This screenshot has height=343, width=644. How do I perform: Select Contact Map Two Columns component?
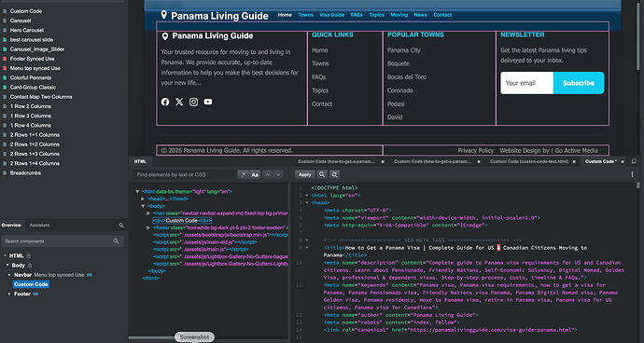41,97
